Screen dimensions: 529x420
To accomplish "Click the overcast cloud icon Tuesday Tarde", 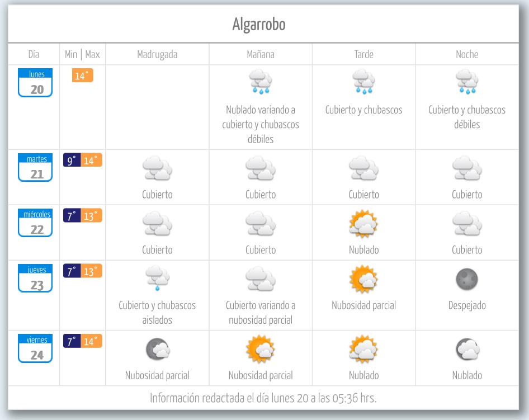I will (x=363, y=168).
